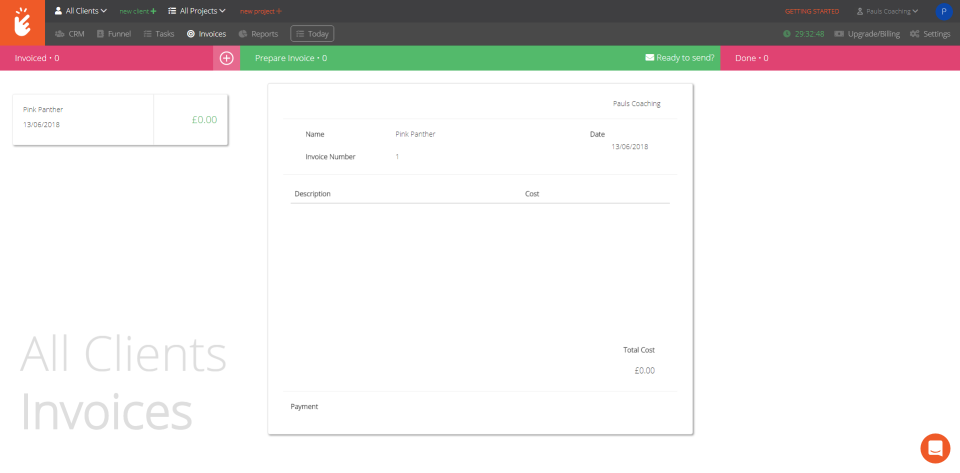Image resolution: width=960 pixels, height=473 pixels.
Task: Click the Description column header
Action: (x=312, y=194)
